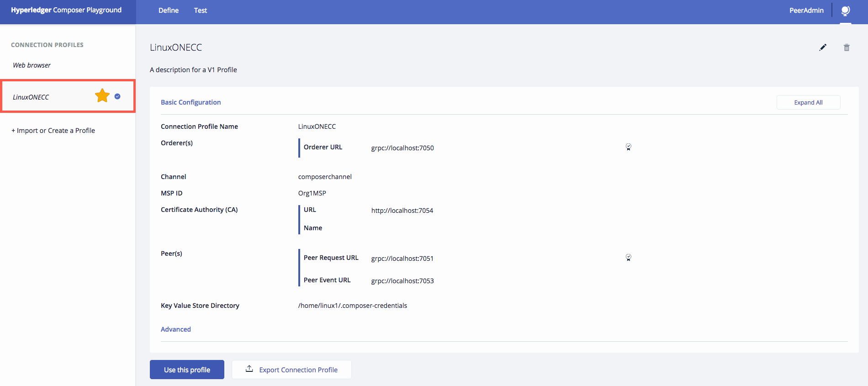Viewport: 868px width, 386px height.
Task: Click Import or Create a Profile
Action: click(x=53, y=131)
